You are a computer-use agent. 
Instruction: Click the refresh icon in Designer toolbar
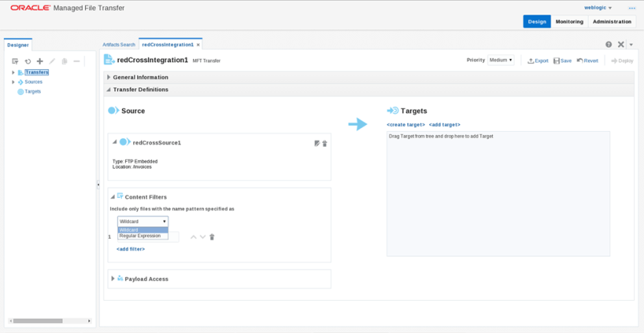pyautogui.click(x=28, y=61)
